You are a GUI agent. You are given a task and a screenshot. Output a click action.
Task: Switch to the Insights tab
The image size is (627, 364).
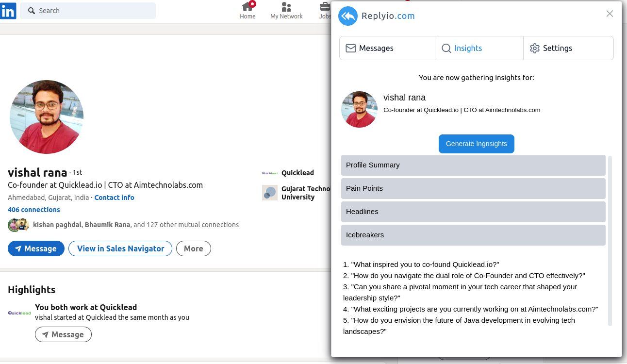(479, 48)
